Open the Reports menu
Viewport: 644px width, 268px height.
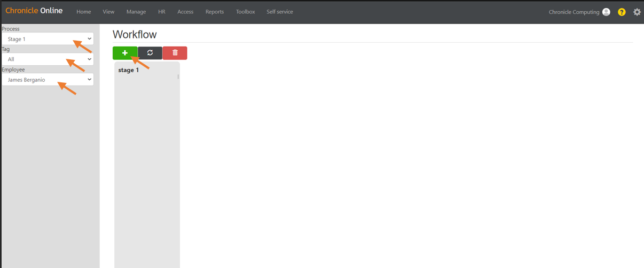click(215, 12)
